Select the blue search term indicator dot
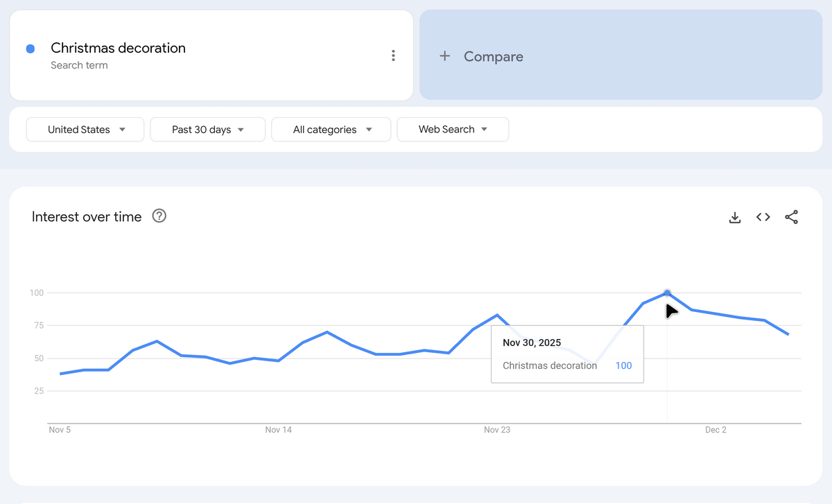The image size is (832, 504). point(28,49)
